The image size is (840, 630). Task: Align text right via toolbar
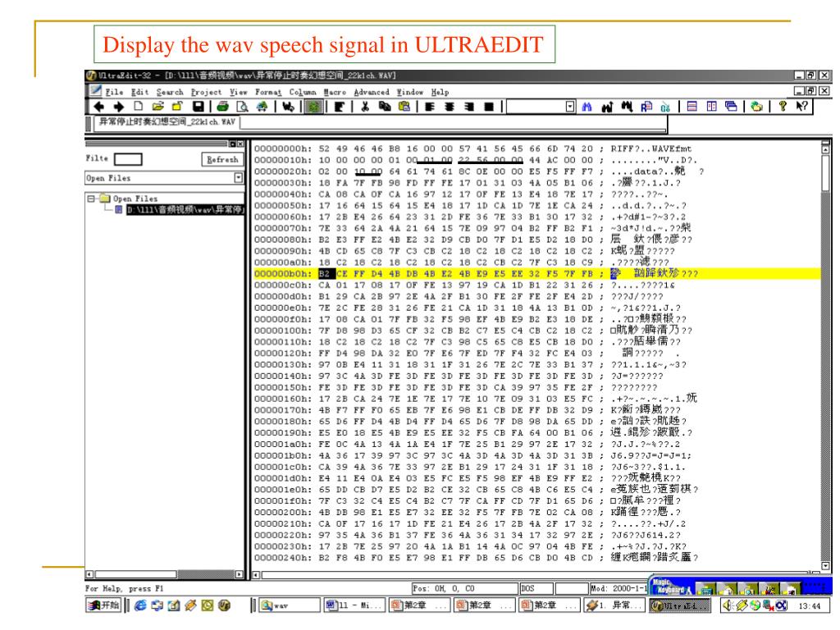[x=469, y=107]
